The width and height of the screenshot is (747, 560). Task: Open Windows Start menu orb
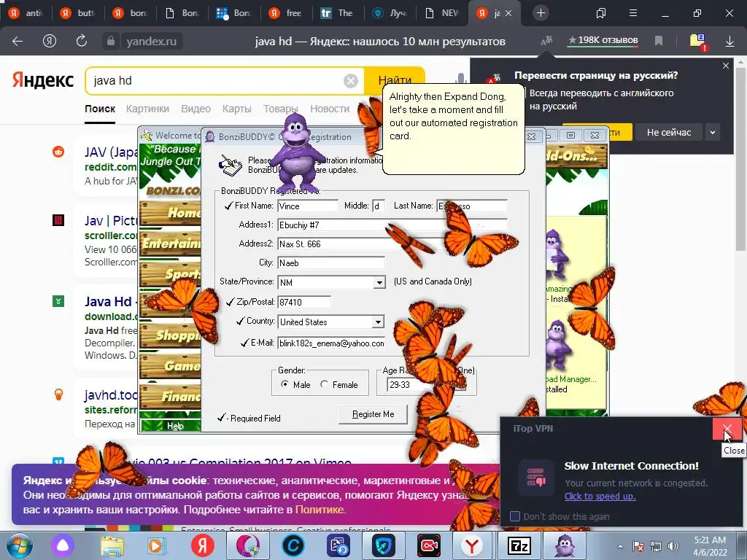pos(19,546)
